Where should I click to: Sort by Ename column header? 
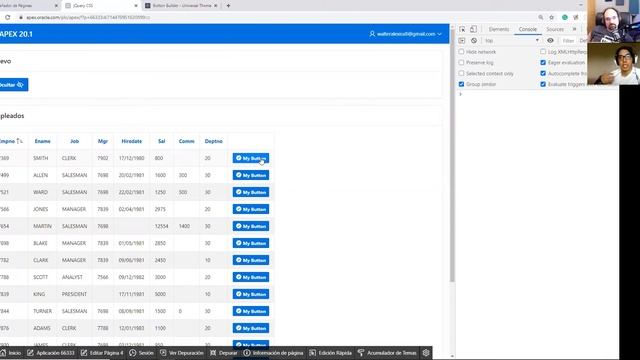pyautogui.click(x=42, y=141)
